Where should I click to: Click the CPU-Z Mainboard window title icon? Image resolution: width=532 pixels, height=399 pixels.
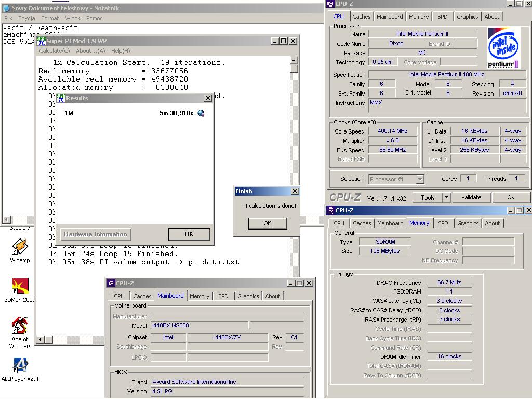coord(111,283)
